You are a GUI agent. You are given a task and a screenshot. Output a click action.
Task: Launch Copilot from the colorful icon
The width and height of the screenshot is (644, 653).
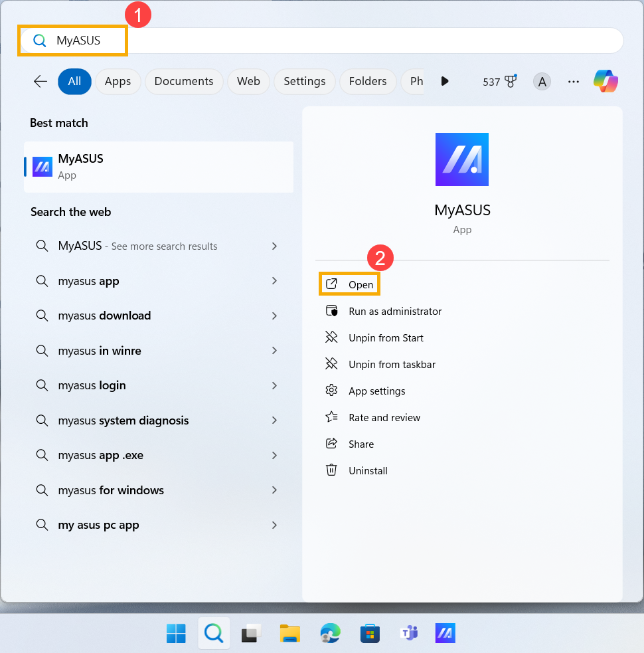click(x=606, y=81)
